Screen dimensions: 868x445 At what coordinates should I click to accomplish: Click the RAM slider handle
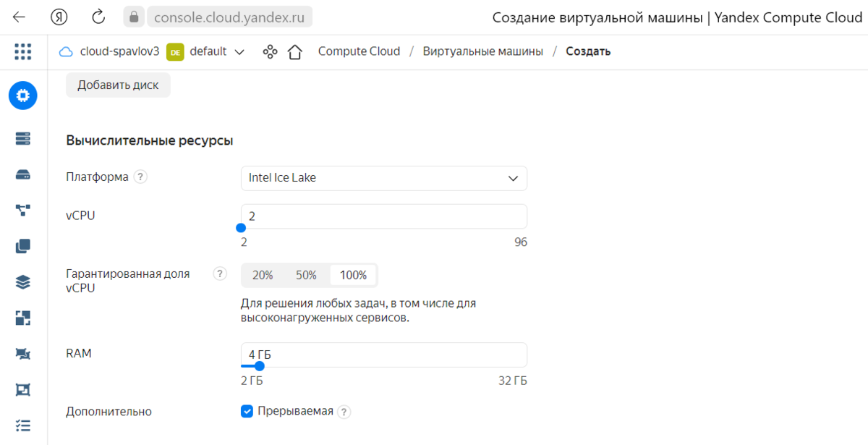260,366
